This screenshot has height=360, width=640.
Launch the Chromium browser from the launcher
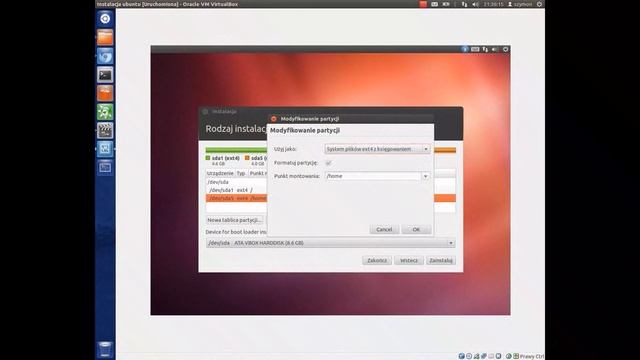tap(105, 56)
